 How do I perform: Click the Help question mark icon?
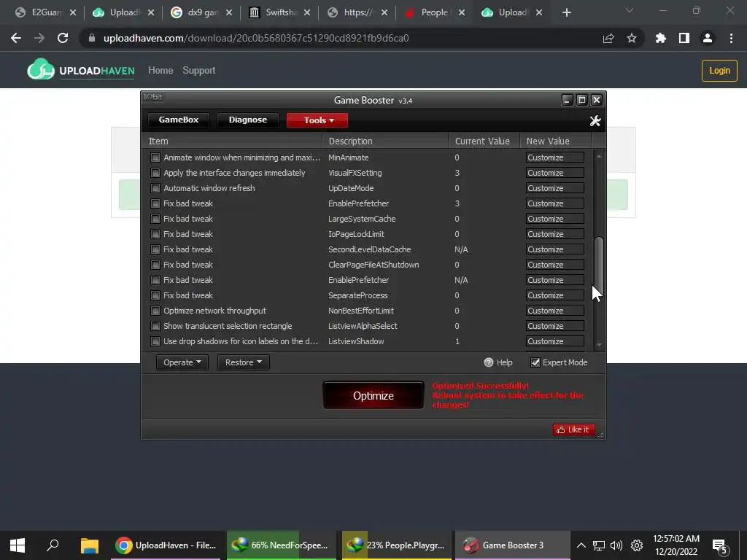pos(488,362)
